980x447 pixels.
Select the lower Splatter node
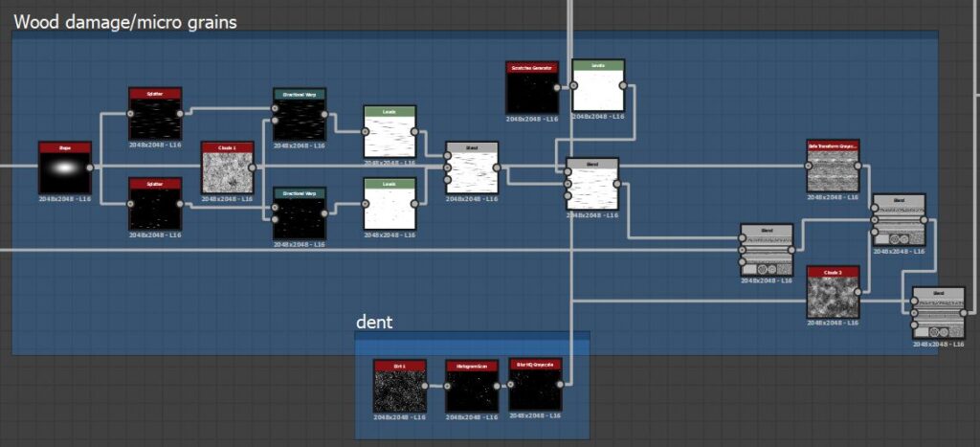tap(155, 204)
